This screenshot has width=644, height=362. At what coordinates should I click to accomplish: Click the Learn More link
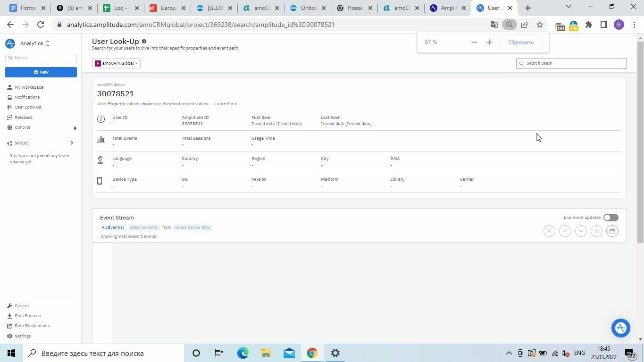[x=226, y=104]
